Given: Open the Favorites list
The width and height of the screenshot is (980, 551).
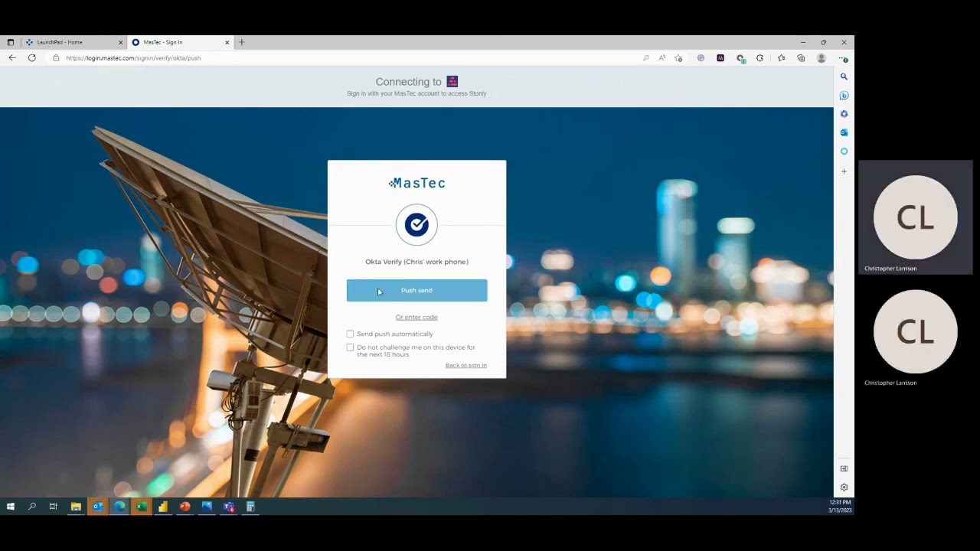Looking at the screenshot, I should (781, 58).
